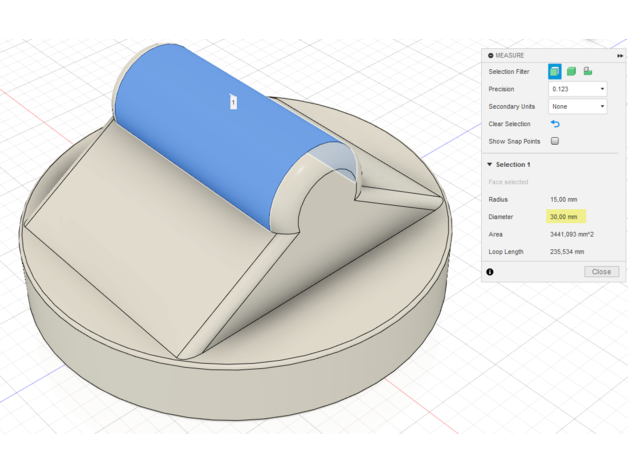This screenshot has width=628, height=472.
Task: Click the Radius value 15,00 mm
Action: pos(564,199)
